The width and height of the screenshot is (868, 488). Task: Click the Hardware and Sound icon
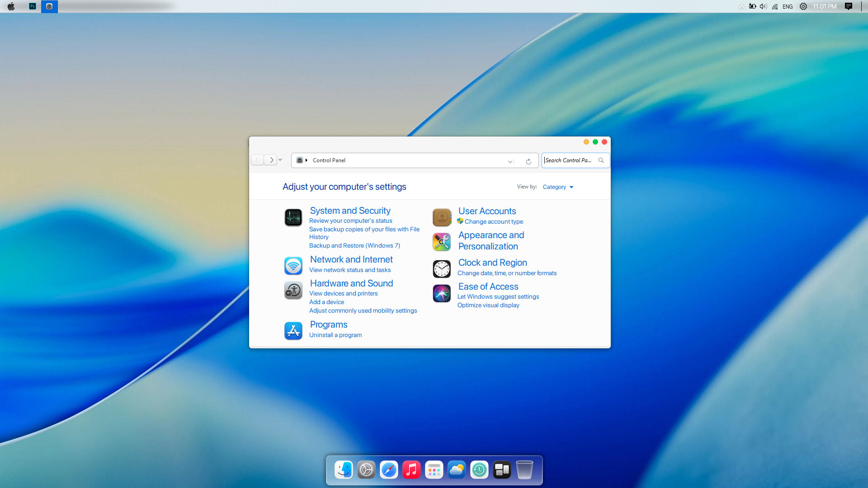pyautogui.click(x=293, y=290)
